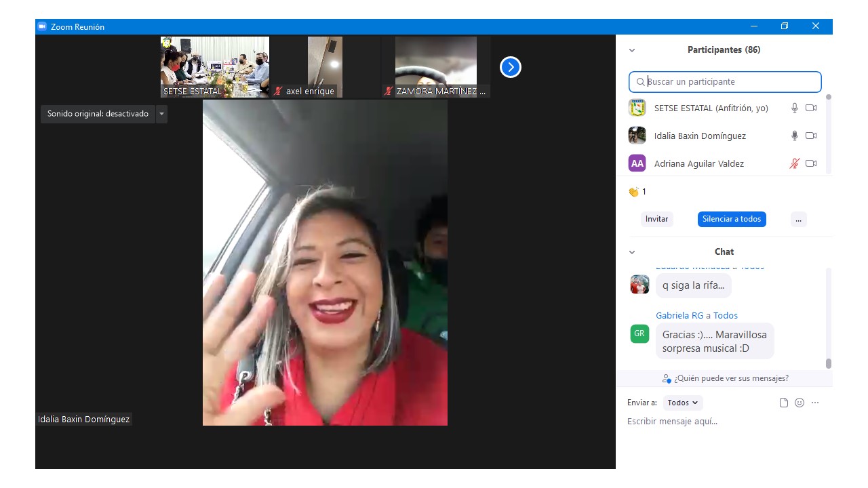
Task: Click the main speaker video
Action: click(x=325, y=263)
